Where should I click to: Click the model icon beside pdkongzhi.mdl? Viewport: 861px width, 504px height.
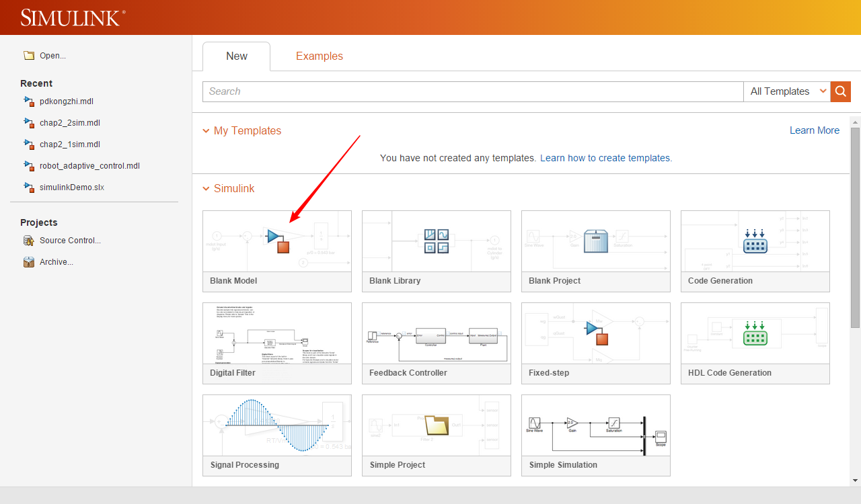click(x=28, y=101)
